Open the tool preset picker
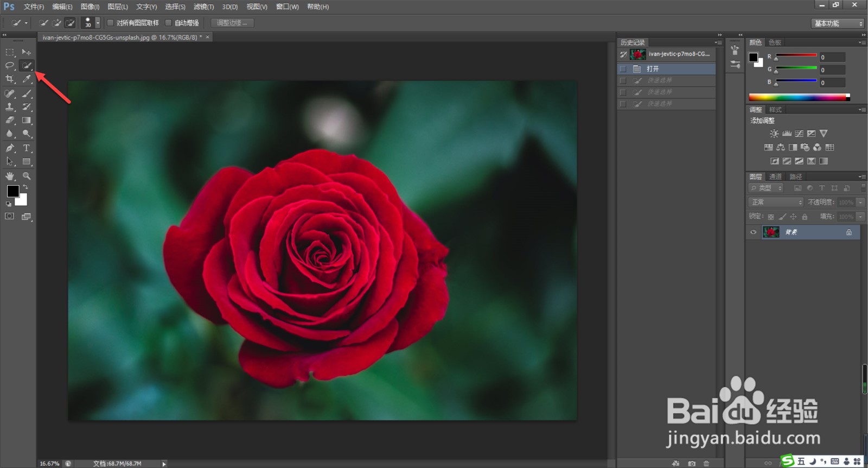This screenshot has width=868, height=468. coord(19,23)
